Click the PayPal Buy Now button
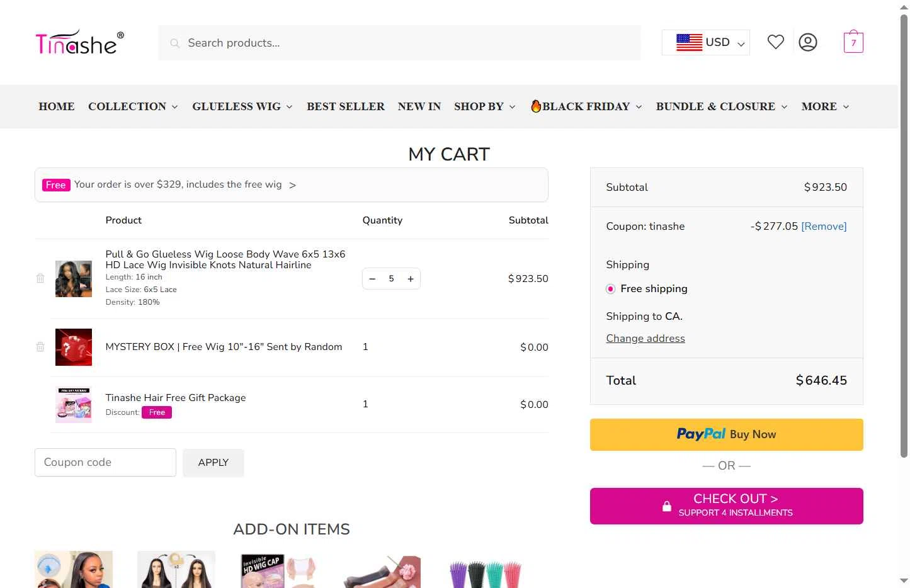 click(x=727, y=434)
